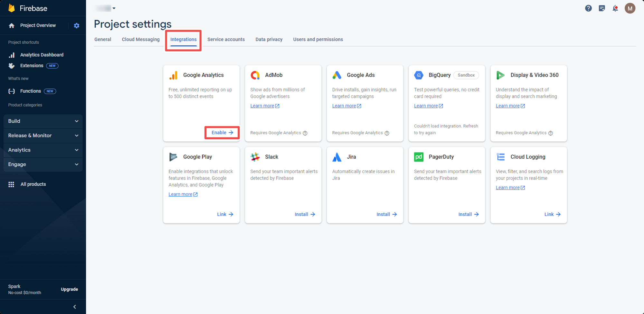
Task: Select the Integrations tab
Action: point(184,40)
